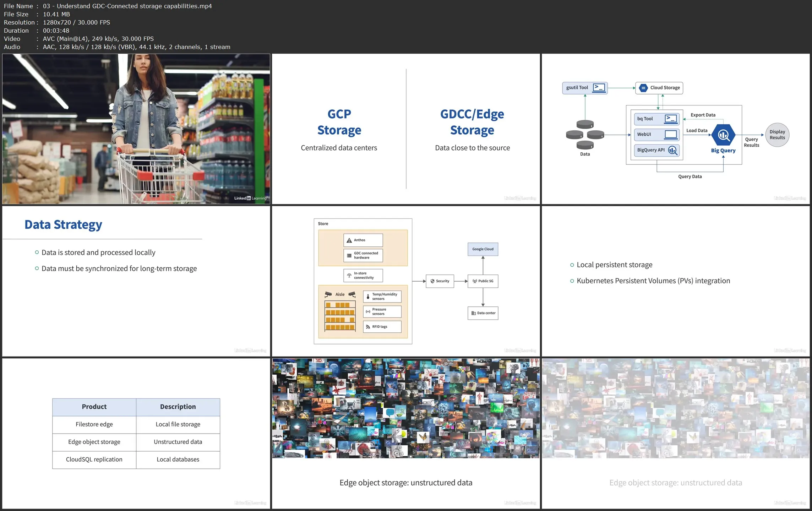Image resolution: width=812 pixels, height=511 pixels.
Task: Click the Aisle shelf rack graphic
Action: pos(340,316)
